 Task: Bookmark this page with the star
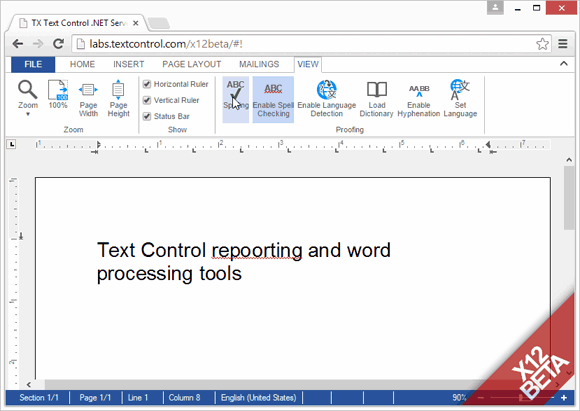tap(542, 44)
